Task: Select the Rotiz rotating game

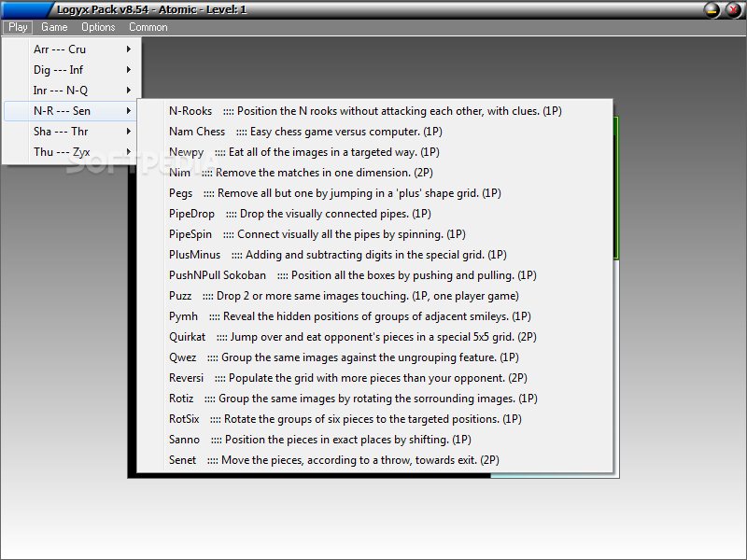Action: click(x=374, y=398)
